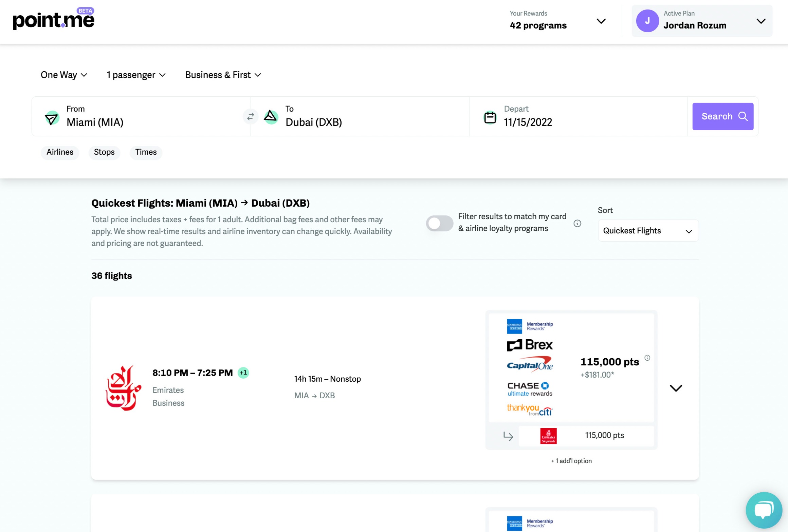Click the point.me logo

coord(54,20)
